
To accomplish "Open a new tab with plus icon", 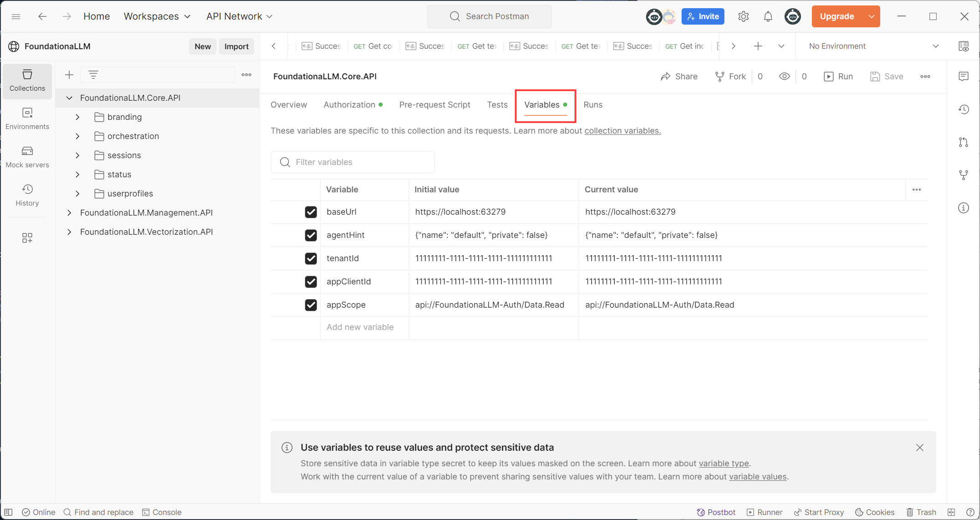I will coord(758,46).
